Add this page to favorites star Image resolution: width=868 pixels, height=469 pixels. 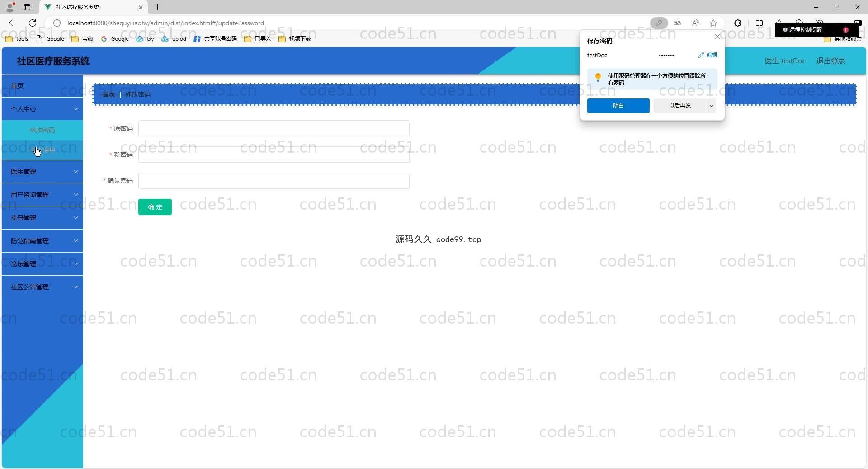[713, 23]
